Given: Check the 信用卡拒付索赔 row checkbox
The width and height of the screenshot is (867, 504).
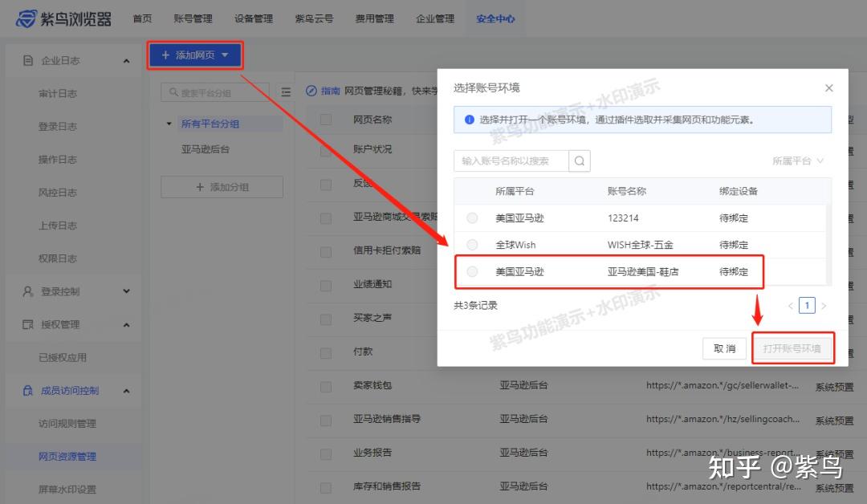Looking at the screenshot, I should pos(326,252).
